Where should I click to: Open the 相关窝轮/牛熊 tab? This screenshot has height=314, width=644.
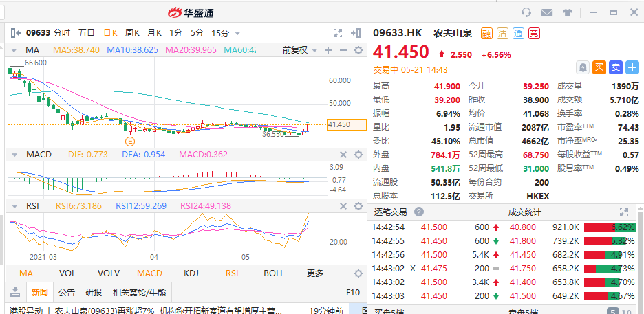[139, 292]
